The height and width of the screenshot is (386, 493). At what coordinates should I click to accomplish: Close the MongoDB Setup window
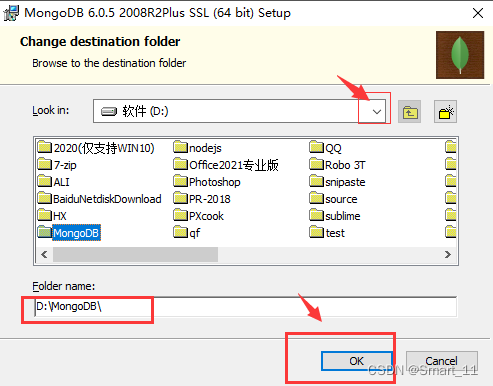(x=478, y=13)
